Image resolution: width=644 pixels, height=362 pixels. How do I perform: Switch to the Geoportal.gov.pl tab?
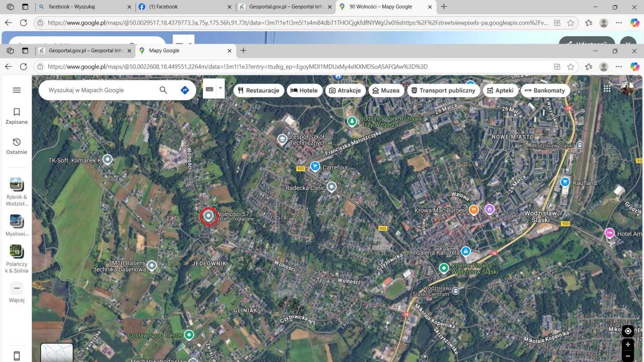pos(80,50)
